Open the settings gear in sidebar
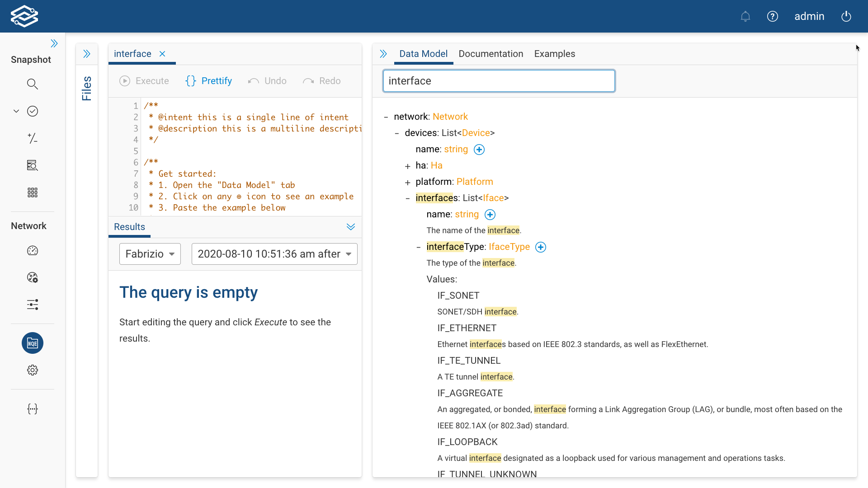868x488 pixels. pos(33,371)
